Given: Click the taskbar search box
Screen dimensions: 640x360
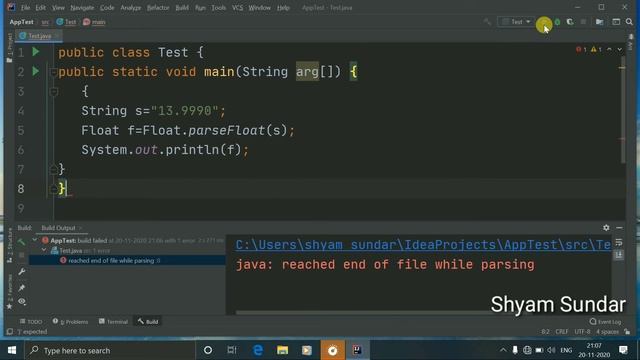Looking at the screenshot, I should click(x=109, y=350).
